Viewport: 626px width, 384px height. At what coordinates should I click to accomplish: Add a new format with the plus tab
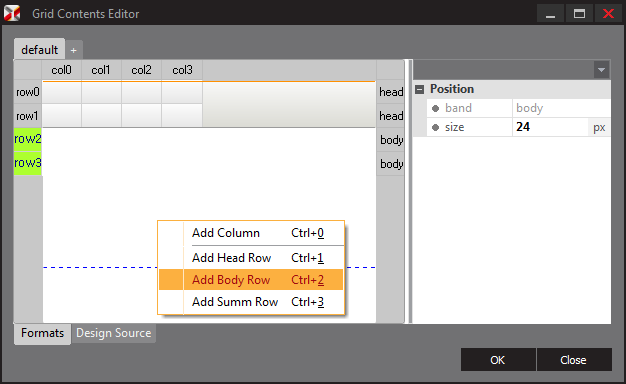73,50
